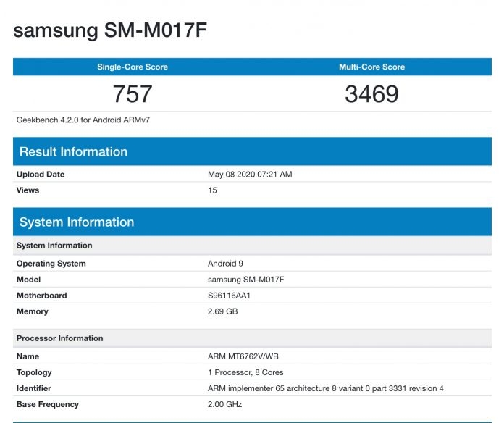The height and width of the screenshot is (423, 504).
Task: Select the Motherboard value S96116AA1
Action: click(x=229, y=296)
